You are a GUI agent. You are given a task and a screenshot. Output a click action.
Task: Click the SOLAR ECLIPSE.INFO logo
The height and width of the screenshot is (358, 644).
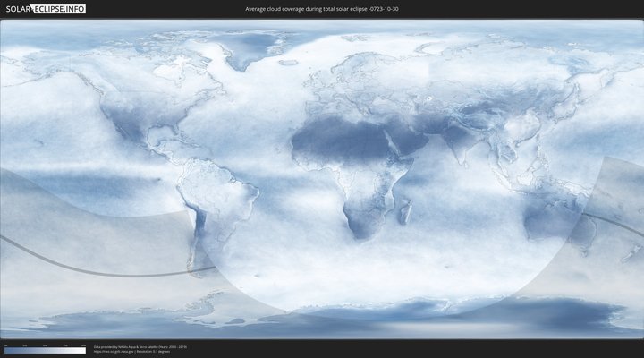(x=44, y=9)
